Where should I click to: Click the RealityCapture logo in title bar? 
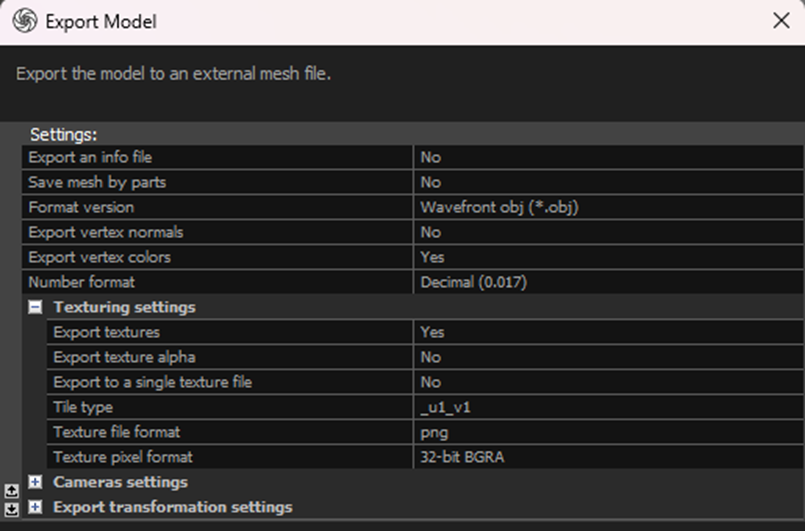click(24, 21)
